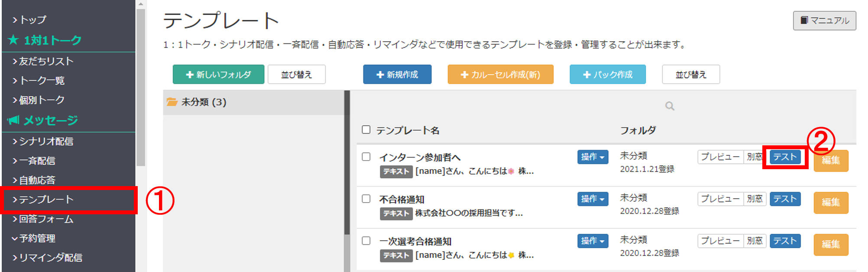
Task: Click plus icon on 新規作成 button
Action: tap(380, 75)
